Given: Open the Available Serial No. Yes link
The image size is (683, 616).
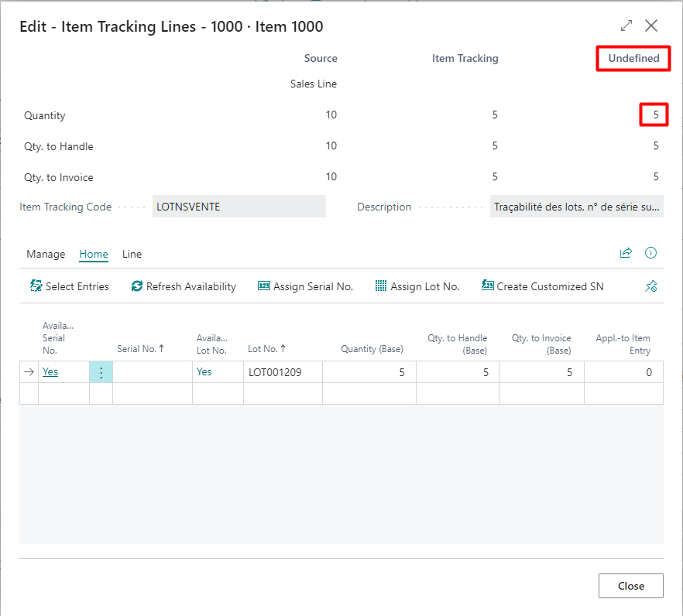Looking at the screenshot, I should pyautogui.click(x=50, y=372).
